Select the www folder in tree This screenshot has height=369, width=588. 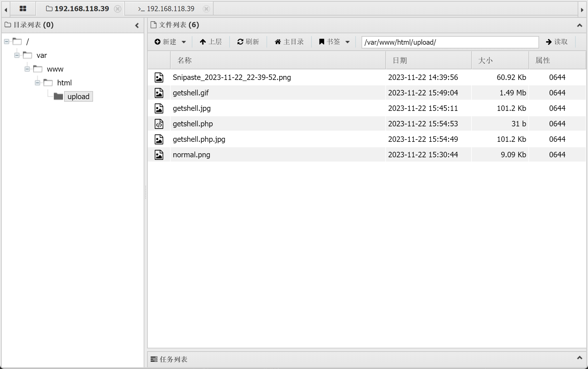(55, 69)
